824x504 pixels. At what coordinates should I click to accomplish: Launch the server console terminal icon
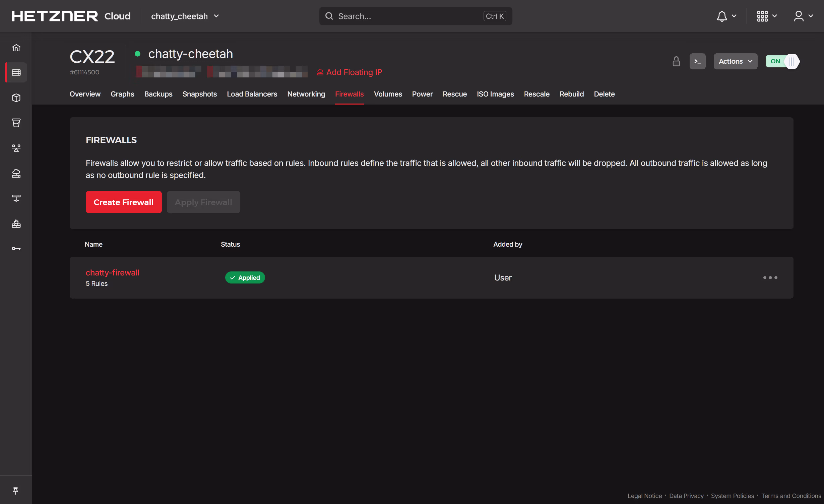point(697,61)
